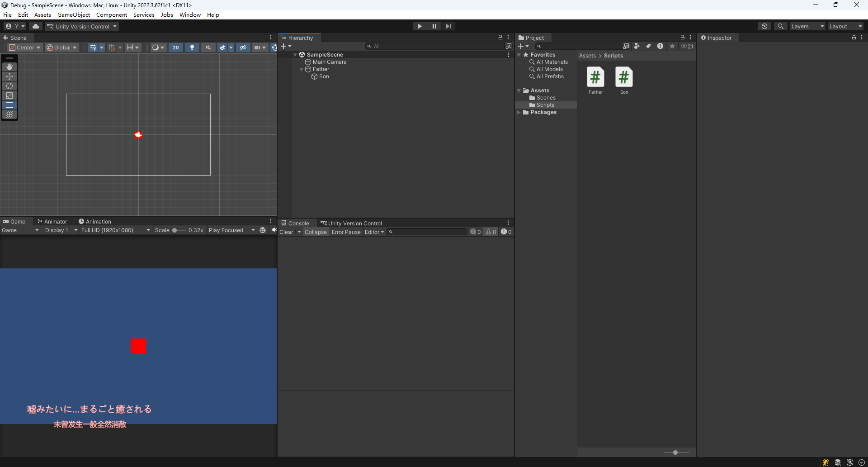Open the Father script asset

coord(595,78)
